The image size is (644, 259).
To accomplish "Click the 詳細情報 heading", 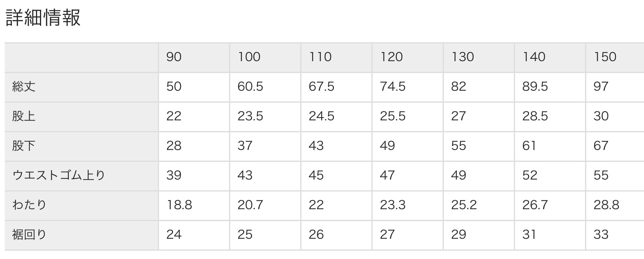I will 43,17.
